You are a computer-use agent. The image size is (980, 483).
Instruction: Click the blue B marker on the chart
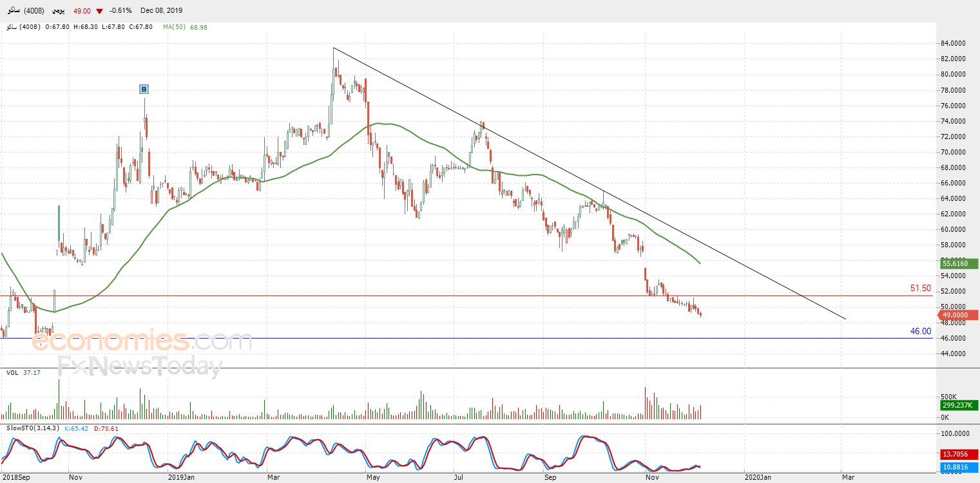click(144, 90)
